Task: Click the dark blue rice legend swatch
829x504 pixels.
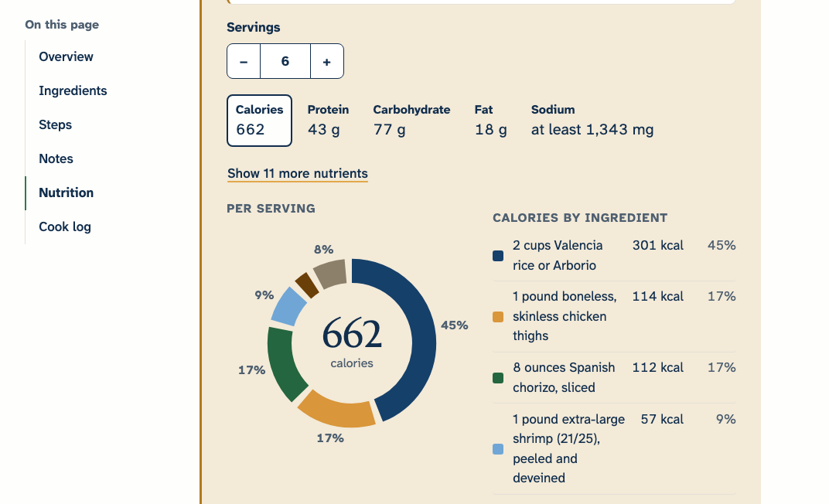Action: click(498, 256)
